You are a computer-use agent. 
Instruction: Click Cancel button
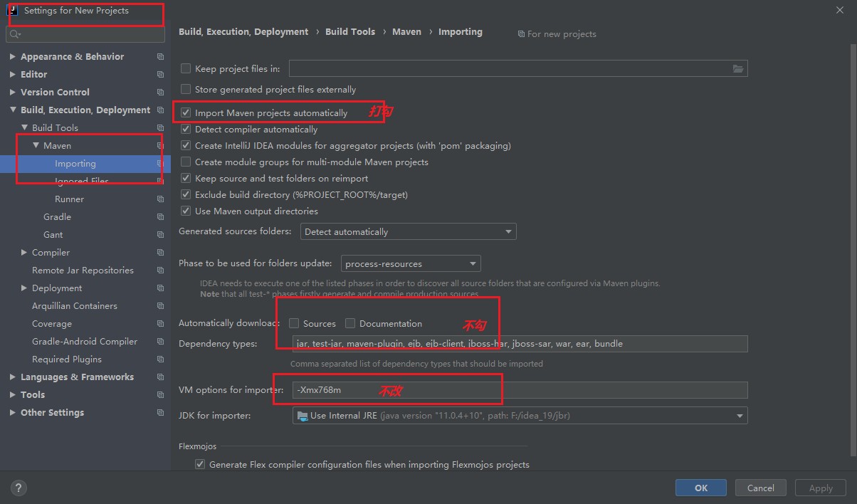[760, 488]
